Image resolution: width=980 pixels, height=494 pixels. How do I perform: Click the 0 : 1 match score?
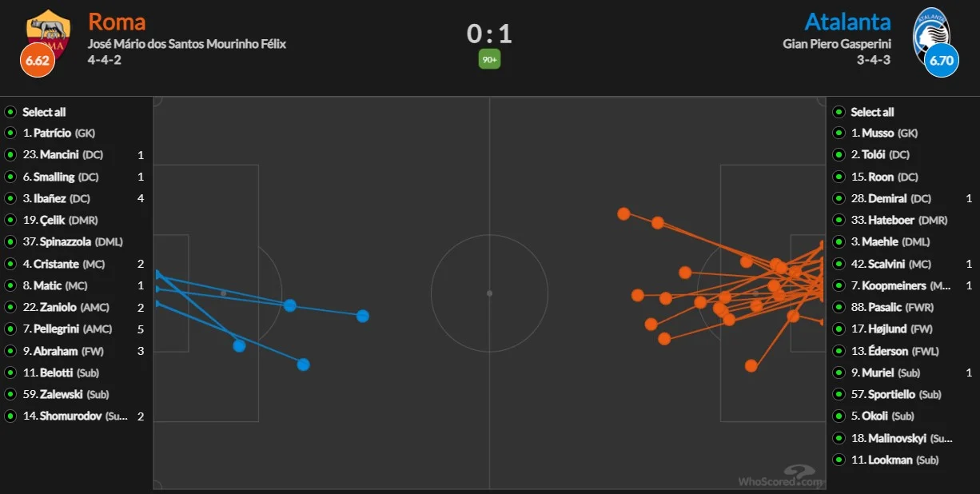pos(489,34)
